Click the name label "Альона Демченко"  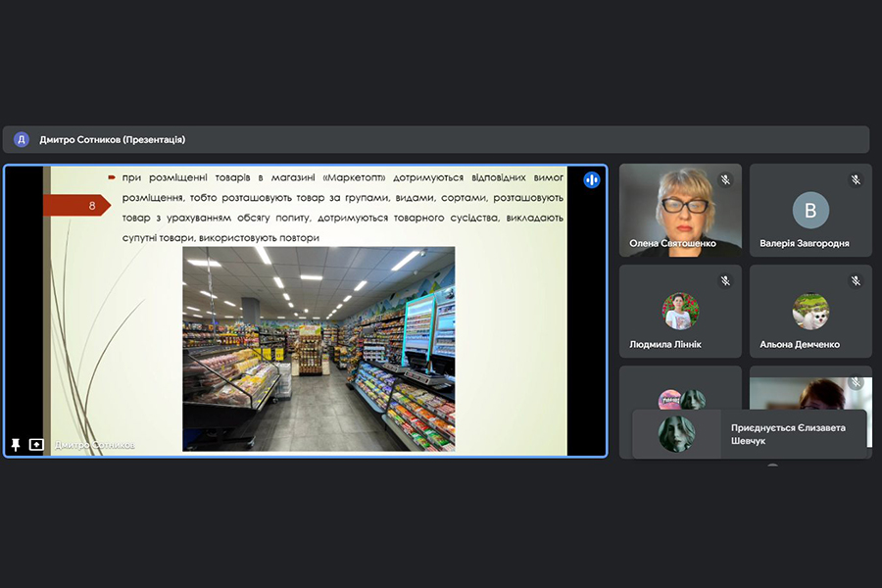[800, 344]
